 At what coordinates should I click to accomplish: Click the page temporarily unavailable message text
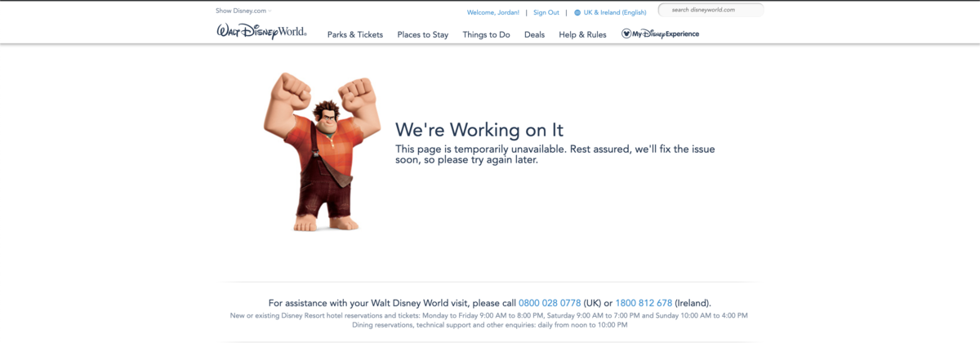click(x=555, y=154)
